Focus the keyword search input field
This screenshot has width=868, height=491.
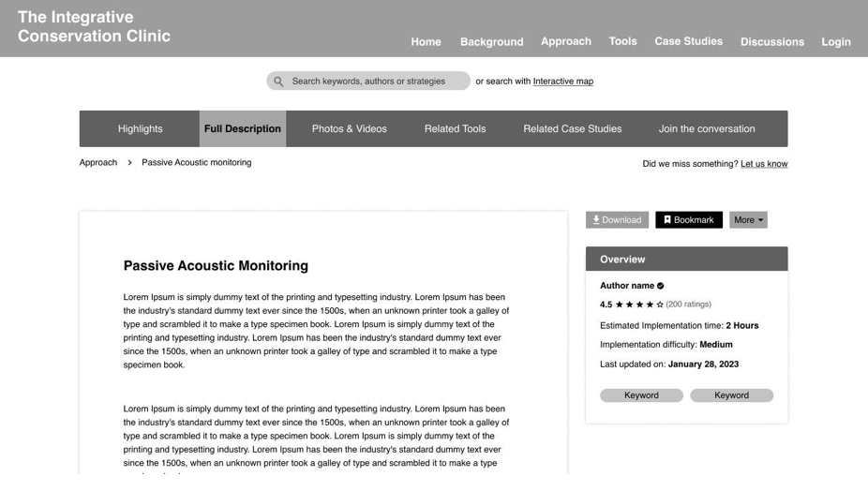[x=368, y=81]
